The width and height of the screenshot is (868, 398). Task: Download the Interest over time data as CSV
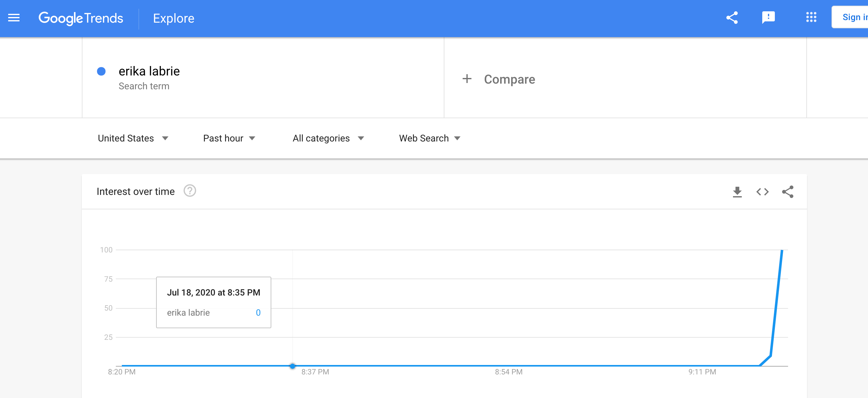(738, 191)
